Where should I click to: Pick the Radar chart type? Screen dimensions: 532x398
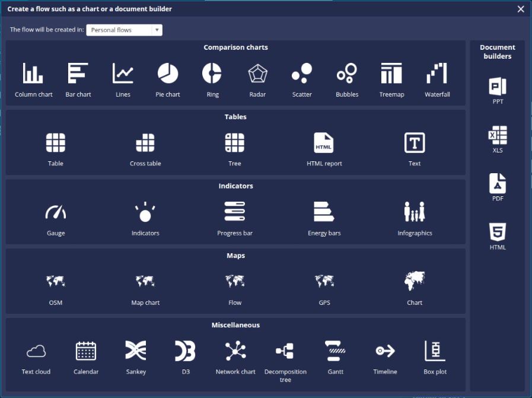257,74
